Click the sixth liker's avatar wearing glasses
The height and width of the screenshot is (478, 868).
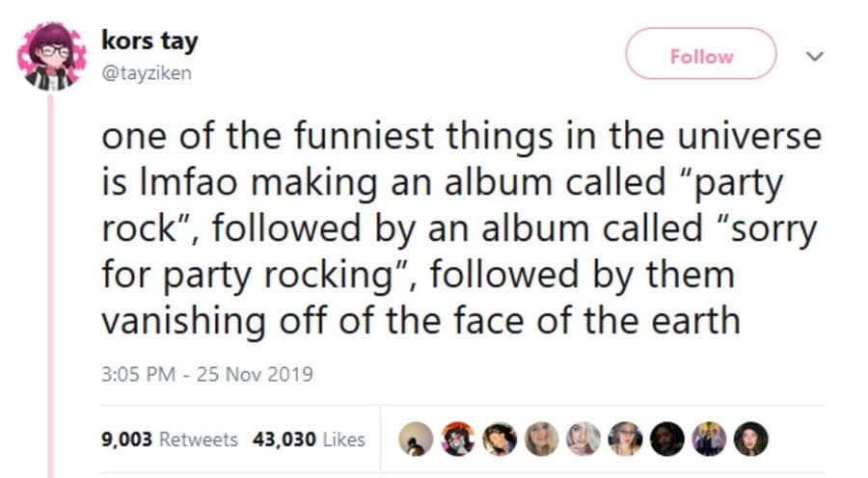625,438
